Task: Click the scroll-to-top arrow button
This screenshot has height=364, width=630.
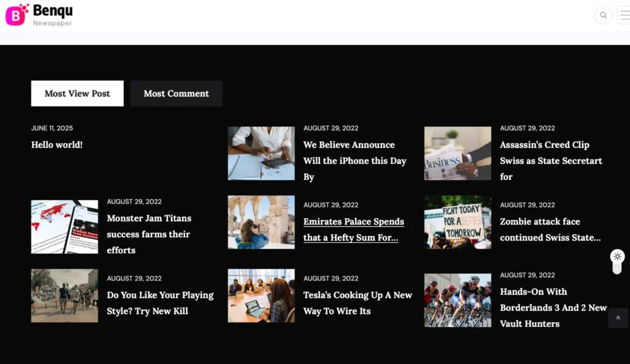Action: click(618, 318)
